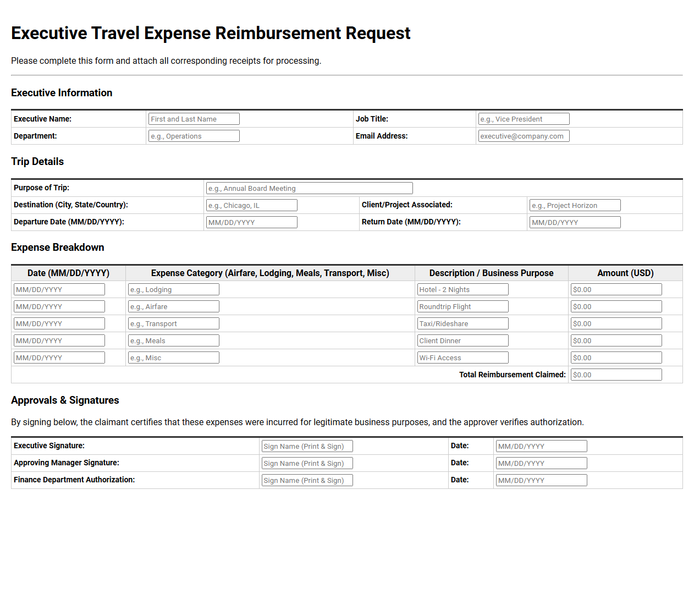Select the Client/Project Associated field

pyautogui.click(x=575, y=205)
